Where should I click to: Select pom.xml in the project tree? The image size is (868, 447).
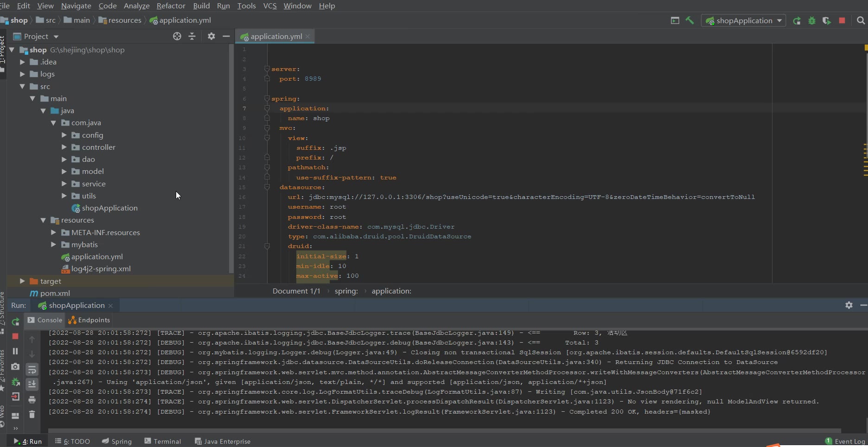click(x=55, y=293)
